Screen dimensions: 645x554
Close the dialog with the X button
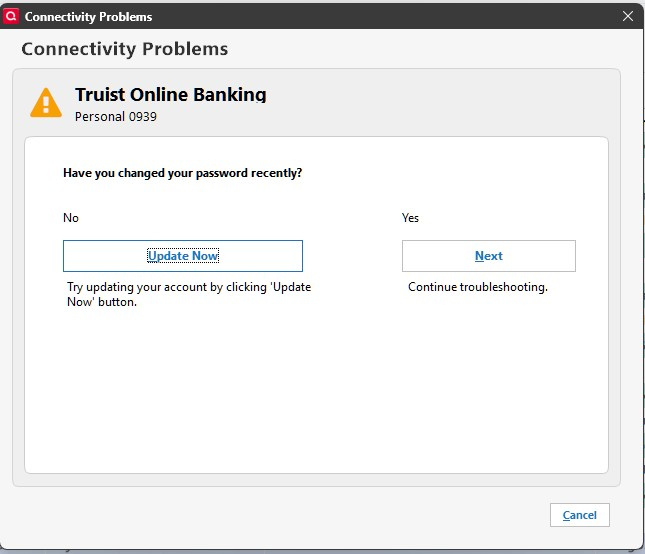(628, 16)
